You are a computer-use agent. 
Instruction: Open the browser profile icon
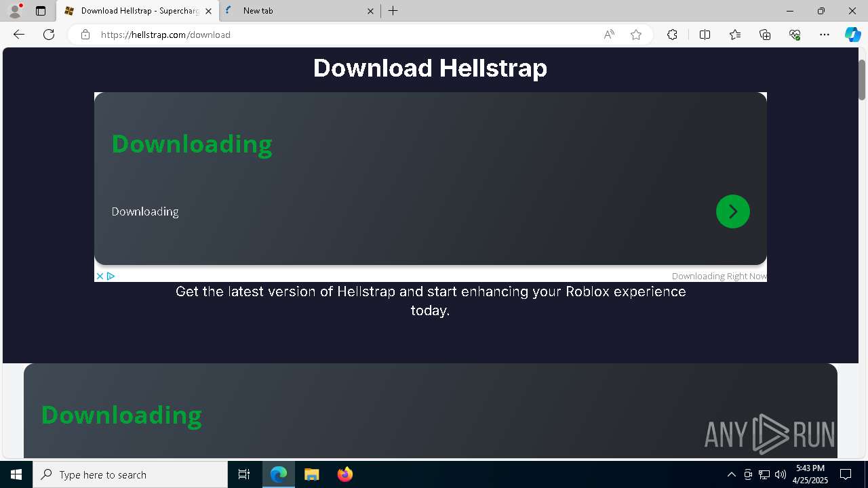pyautogui.click(x=15, y=11)
